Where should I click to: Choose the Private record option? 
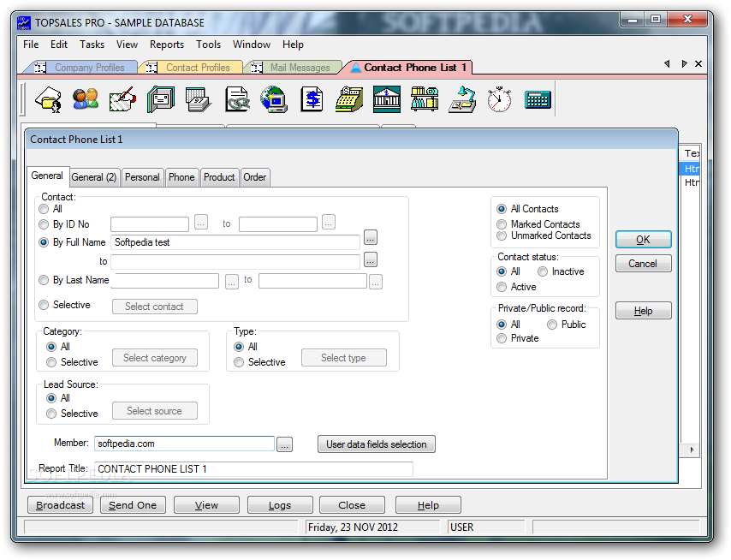[502, 338]
